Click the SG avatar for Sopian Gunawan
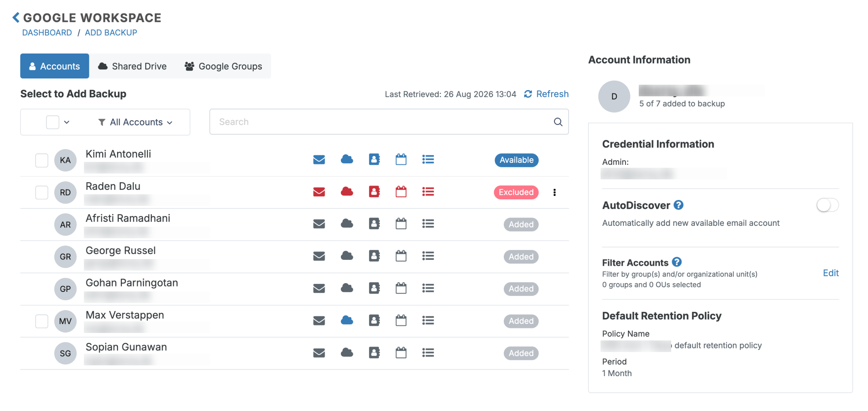This screenshot has height=411, width=868. pyautogui.click(x=65, y=353)
